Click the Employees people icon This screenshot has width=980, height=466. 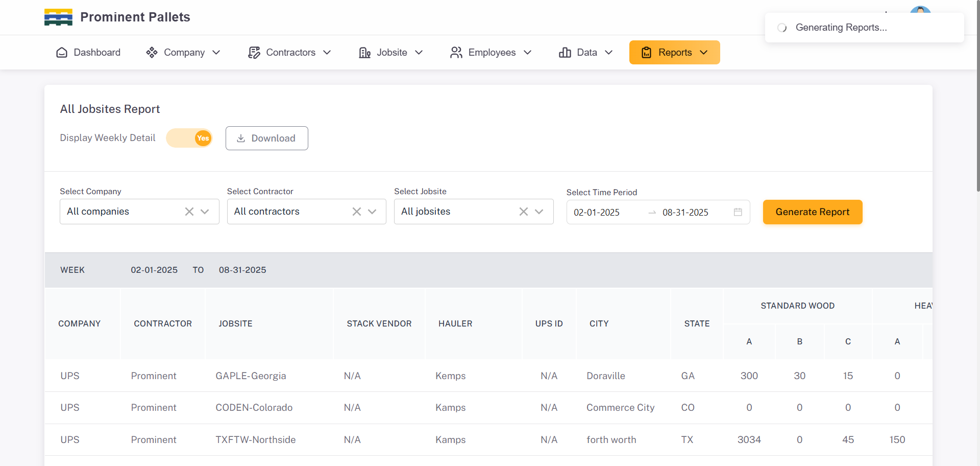point(456,53)
